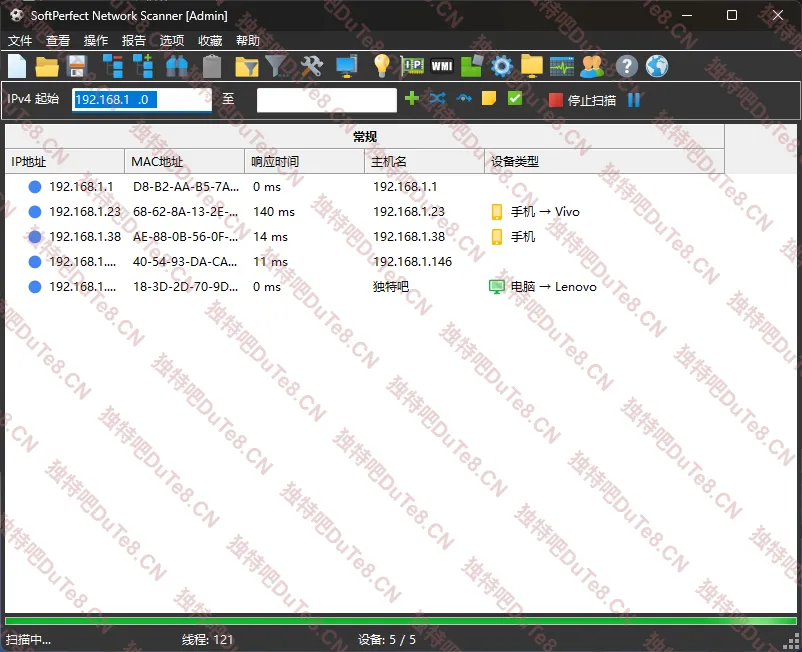Open the 文件 menu
The width and height of the screenshot is (802, 652).
point(20,40)
